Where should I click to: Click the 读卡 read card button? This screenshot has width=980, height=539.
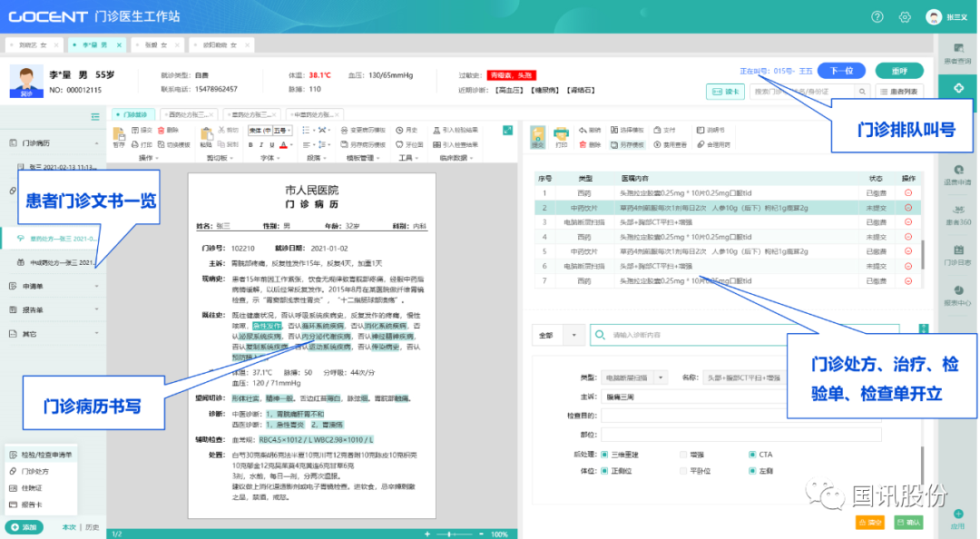726,92
